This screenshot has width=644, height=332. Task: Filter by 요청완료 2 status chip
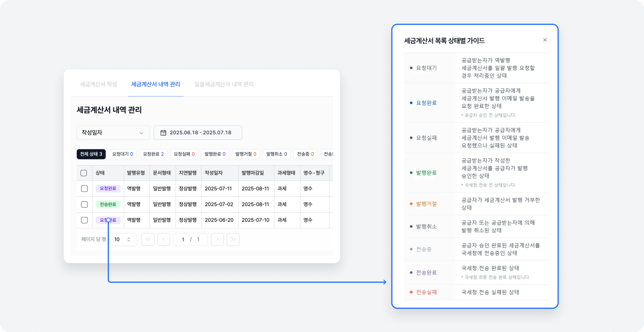point(153,154)
